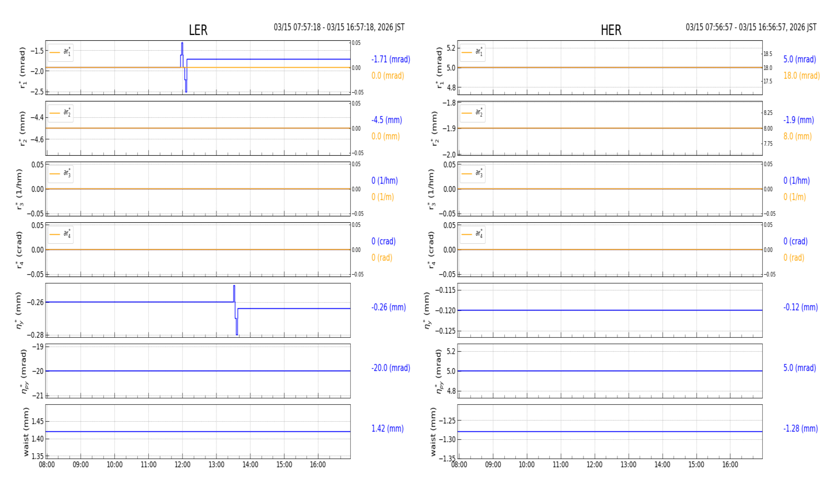Click the HER value -1.9 (mm)
Image resolution: width=824 pixels, height=504 pixels.
click(798, 120)
